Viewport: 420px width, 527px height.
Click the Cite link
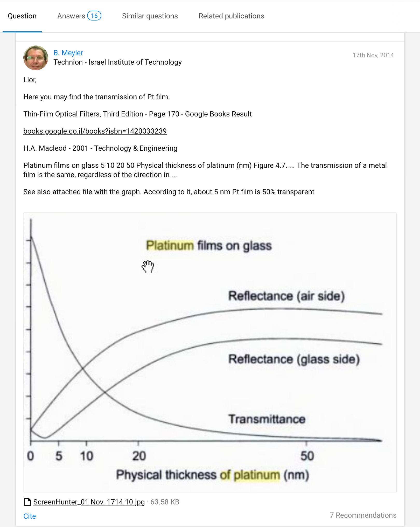click(x=30, y=516)
